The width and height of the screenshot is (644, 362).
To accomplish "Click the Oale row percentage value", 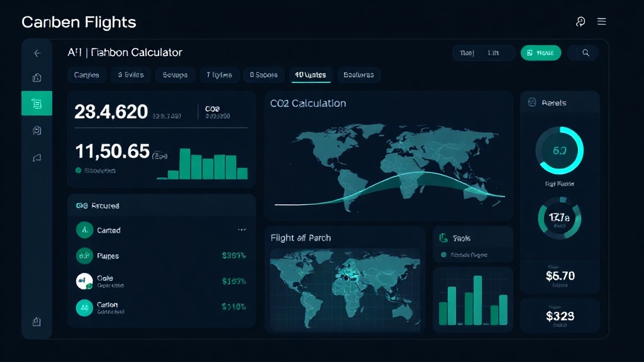I will 234,281.
